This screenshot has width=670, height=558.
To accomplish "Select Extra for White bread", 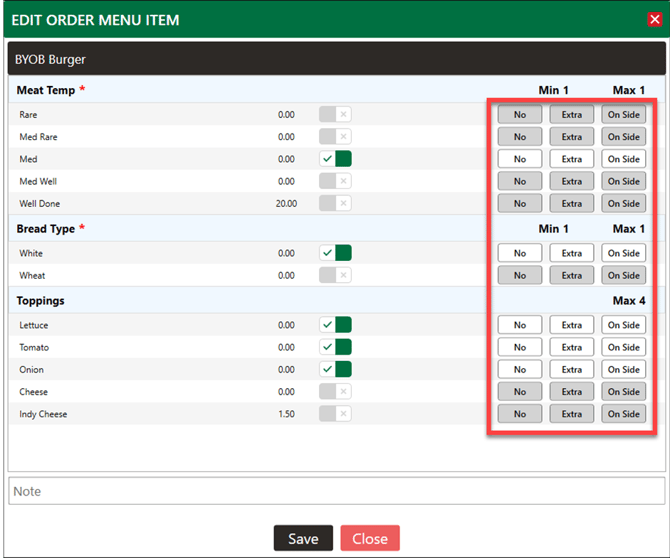I will pos(572,253).
